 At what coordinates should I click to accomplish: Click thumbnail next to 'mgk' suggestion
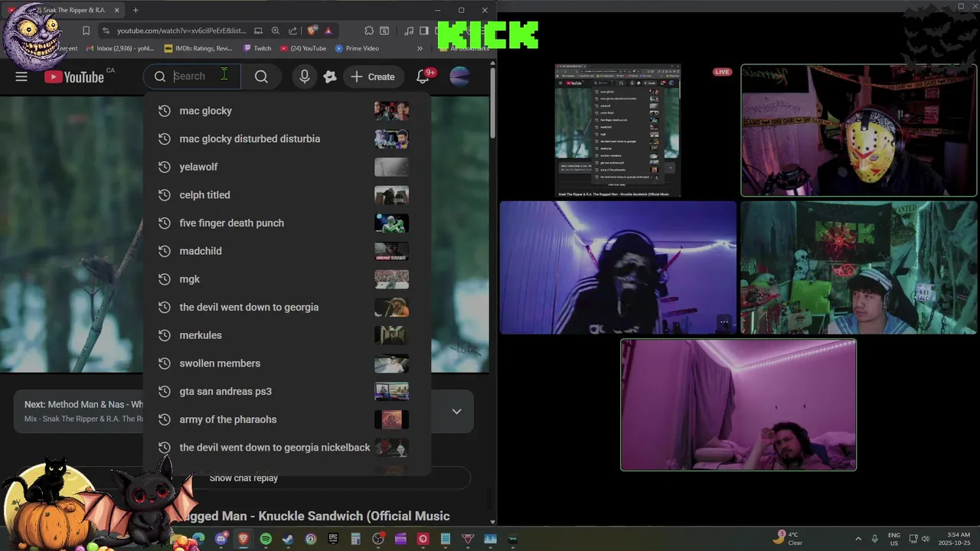point(391,279)
